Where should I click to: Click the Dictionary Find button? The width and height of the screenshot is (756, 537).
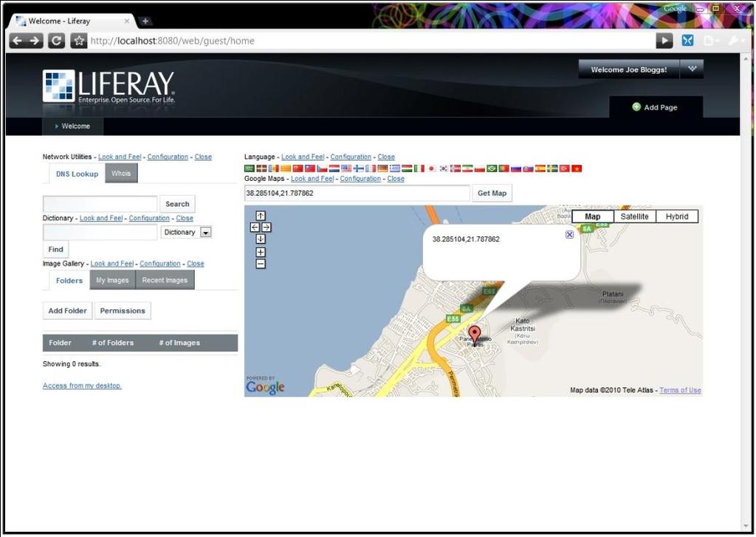pos(55,250)
